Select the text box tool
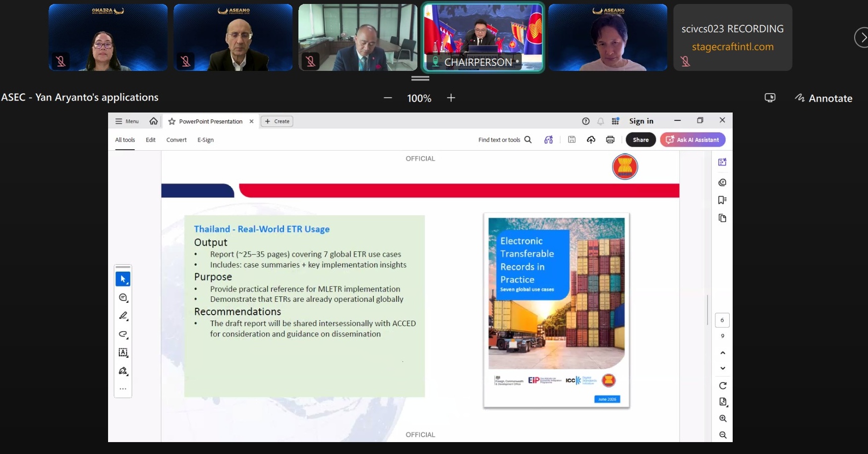868x454 pixels. (x=123, y=352)
